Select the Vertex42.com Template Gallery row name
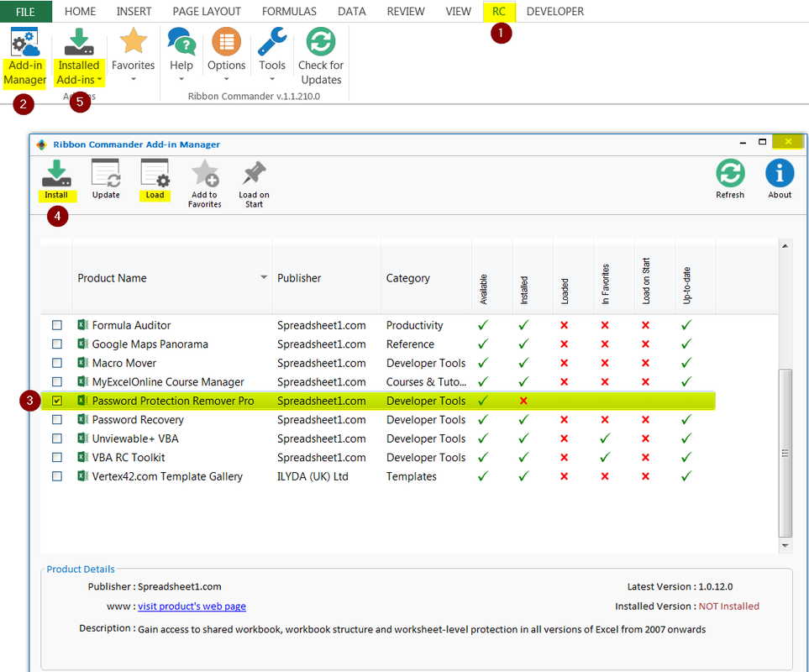Screen dimensions: 809x672 (x=167, y=476)
